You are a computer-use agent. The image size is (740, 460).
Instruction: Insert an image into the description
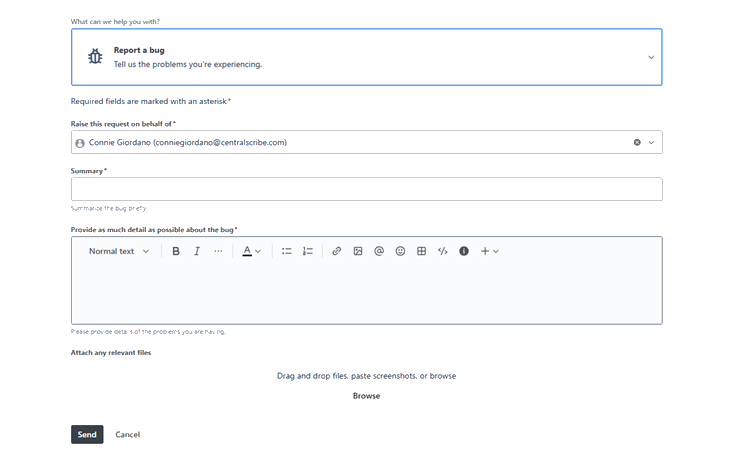pyautogui.click(x=358, y=251)
